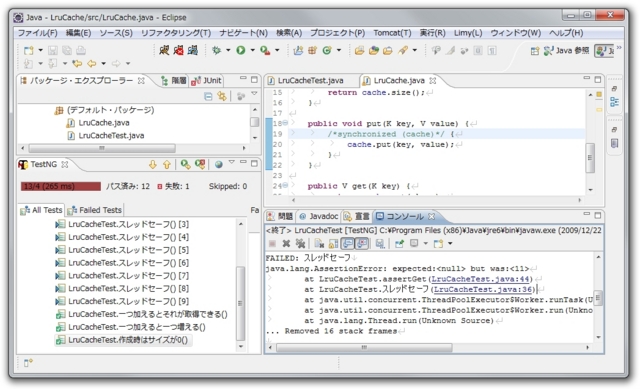The image size is (640, 389).
Task: Toggle Scroll Lock in the console toolbar
Action: point(333,244)
